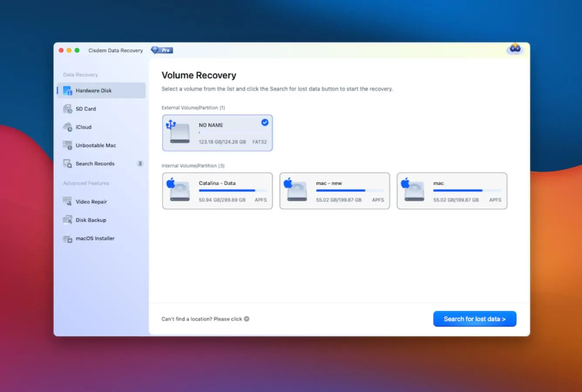This screenshot has height=392, width=582.
Task: Open the macOS Installer feature
Action: pos(101,238)
